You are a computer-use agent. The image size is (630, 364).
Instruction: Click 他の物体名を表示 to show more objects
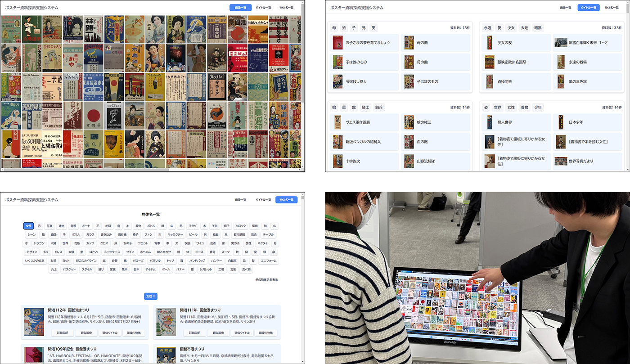coord(266,279)
